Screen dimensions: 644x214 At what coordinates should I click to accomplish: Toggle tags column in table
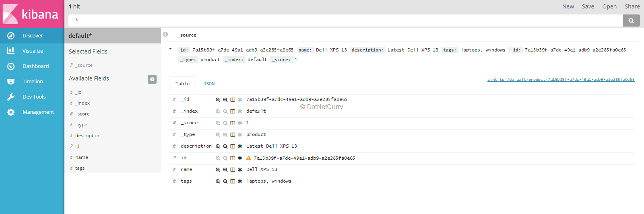point(233,181)
